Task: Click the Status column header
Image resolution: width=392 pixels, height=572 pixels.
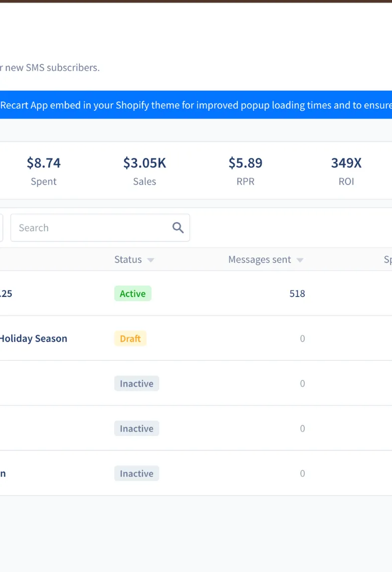Action: coord(128,260)
